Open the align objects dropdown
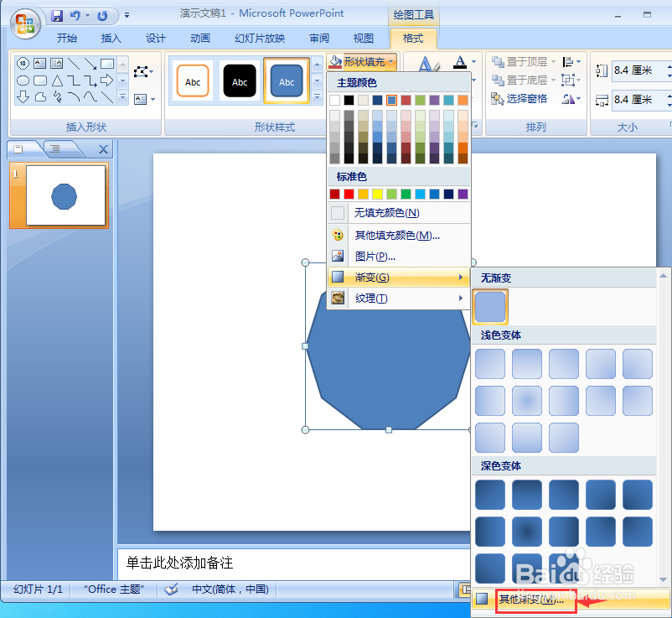This screenshot has height=618, width=672. pyautogui.click(x=571, y=62)
